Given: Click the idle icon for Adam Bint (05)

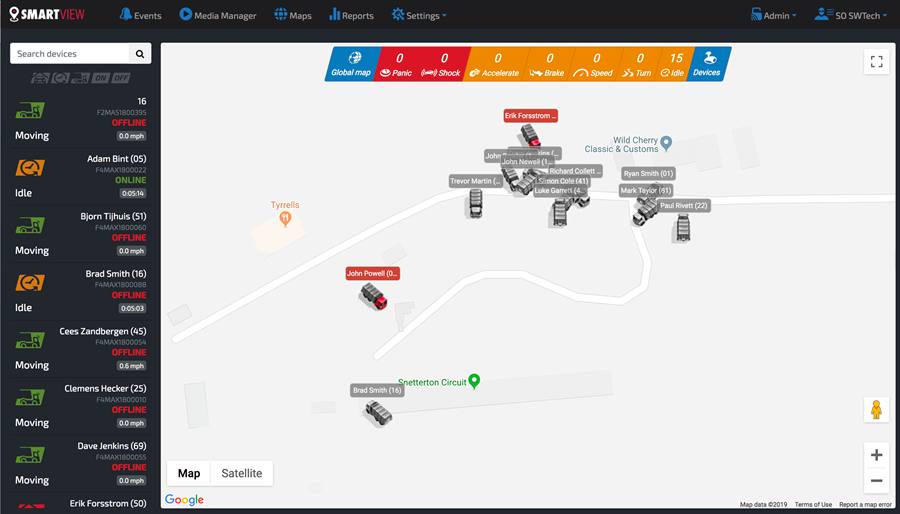Looking at the screenshot, I should pos(30,168).
